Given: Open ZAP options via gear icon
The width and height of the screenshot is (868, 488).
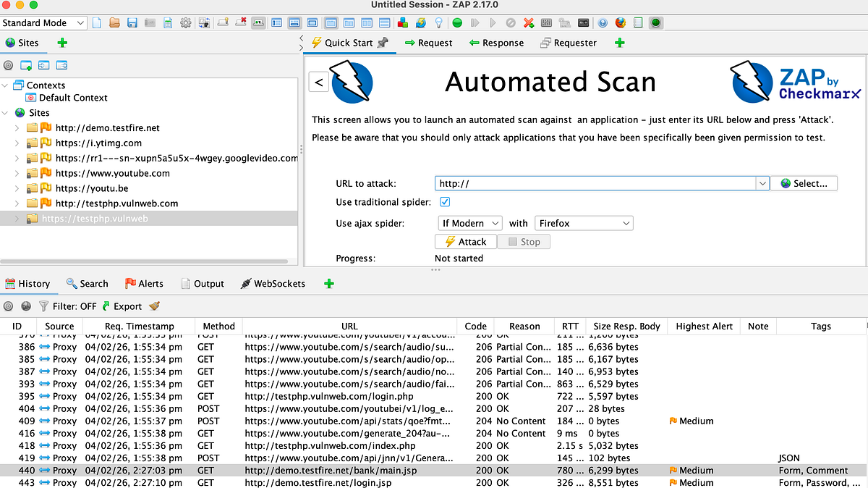Looking at the screenshot, I should click(x=186, y=23).
